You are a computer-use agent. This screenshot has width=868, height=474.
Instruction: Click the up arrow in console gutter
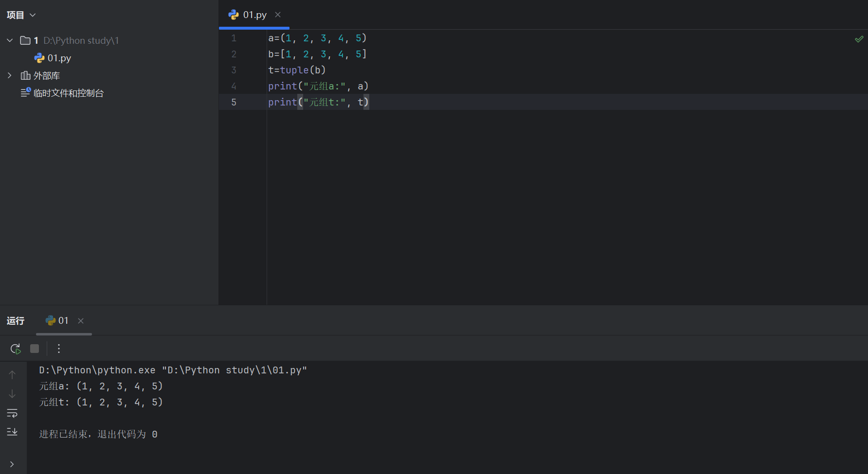pyautogui.click(x=13, y=374)
